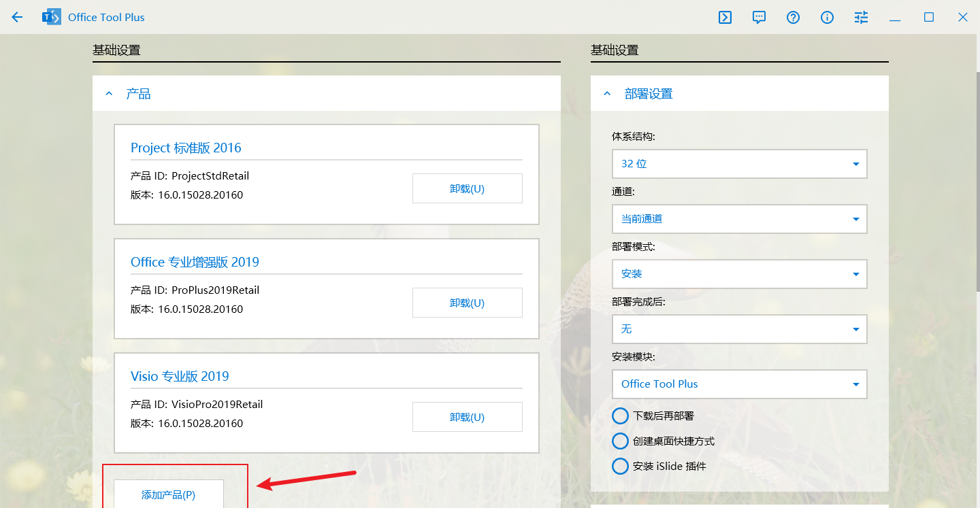Uninstall Office 专业增强版 2019
Image resolution: width=980 pixels, height=508 pixels.
tap(467, 303)
